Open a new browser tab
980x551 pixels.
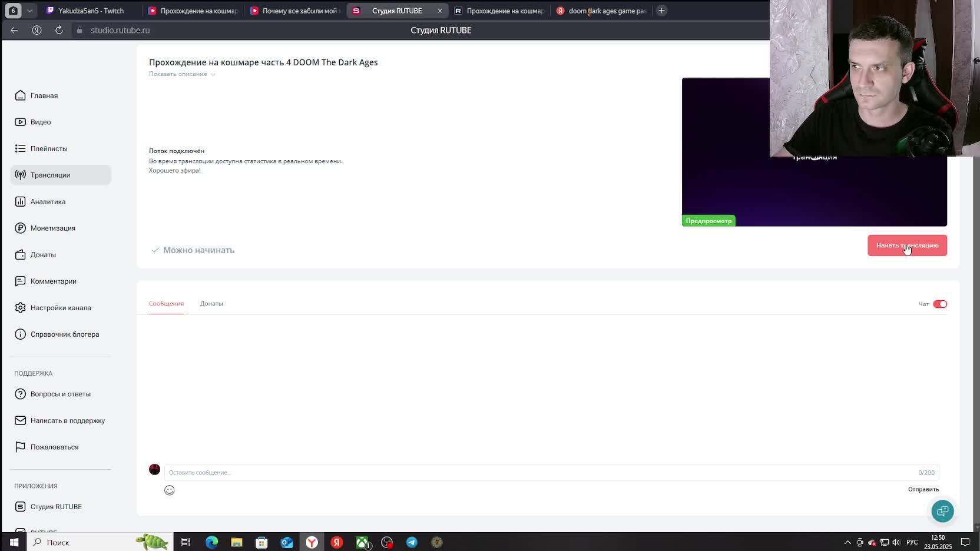tap(661, 11)
